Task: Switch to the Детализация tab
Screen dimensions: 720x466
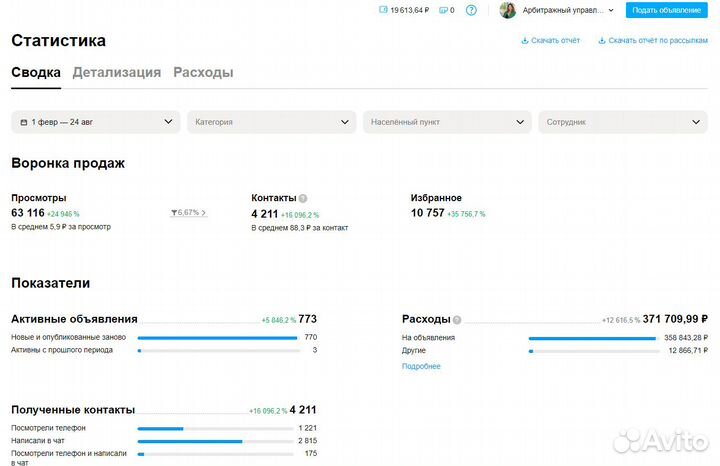Action: [x=116, y=73]
